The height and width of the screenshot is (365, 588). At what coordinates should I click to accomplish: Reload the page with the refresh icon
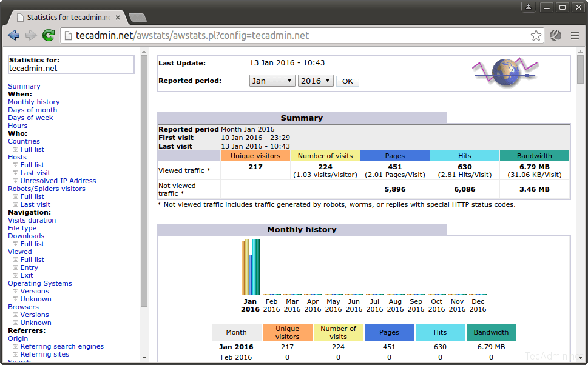point(48,35)
